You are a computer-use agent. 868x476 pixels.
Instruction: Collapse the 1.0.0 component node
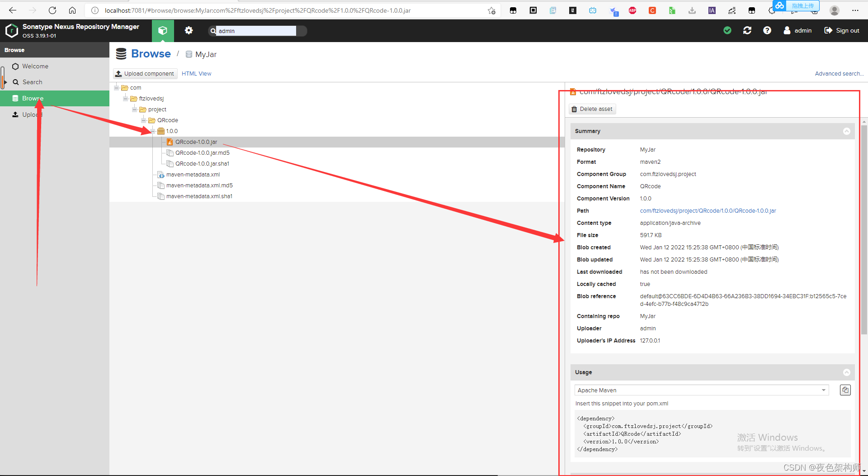pos(152,131)
